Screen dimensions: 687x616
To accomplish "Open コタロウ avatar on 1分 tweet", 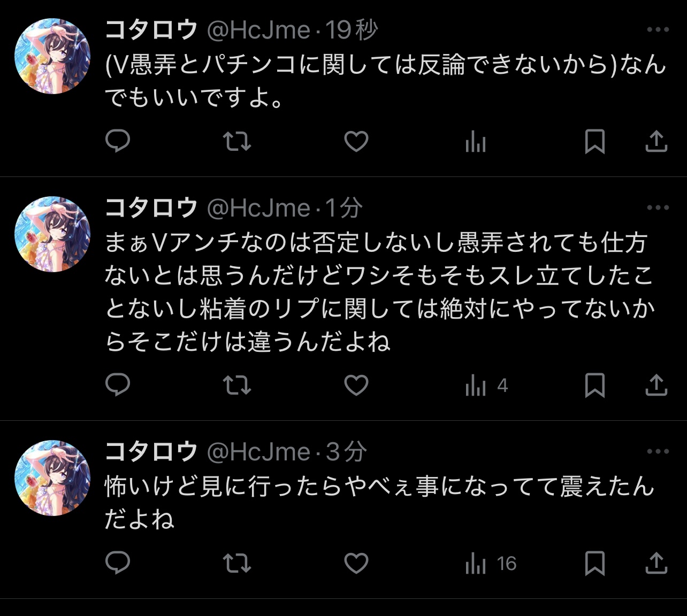I will [x=52, y=234].
